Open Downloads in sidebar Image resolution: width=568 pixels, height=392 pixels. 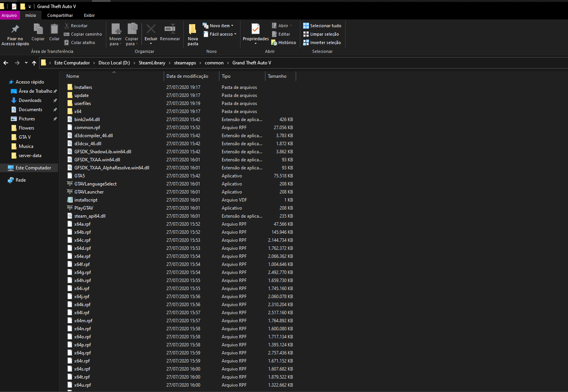click(30, 100)
